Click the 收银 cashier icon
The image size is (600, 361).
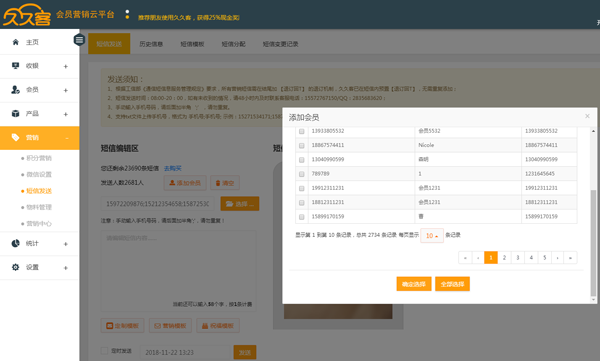click(x=15, y=65)
